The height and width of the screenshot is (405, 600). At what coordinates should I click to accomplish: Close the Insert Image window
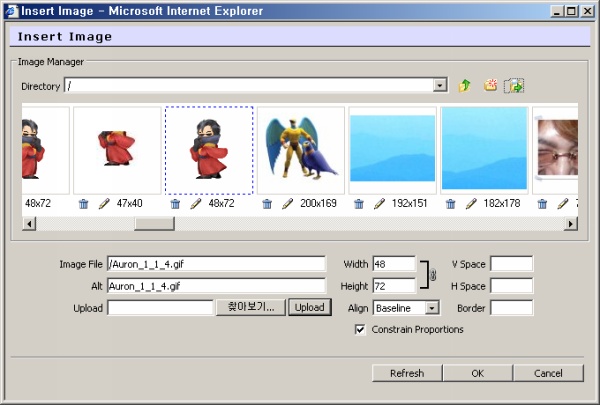(x=587, y=11)
